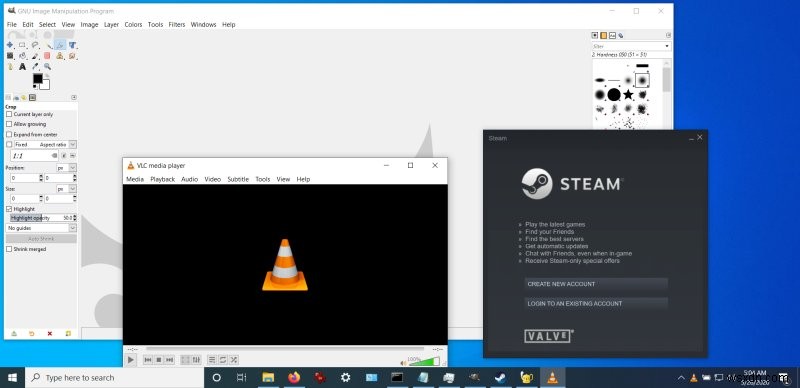800x388 pixels.
Task: Open Size unit px dropdown
Action: pos(66,189)
